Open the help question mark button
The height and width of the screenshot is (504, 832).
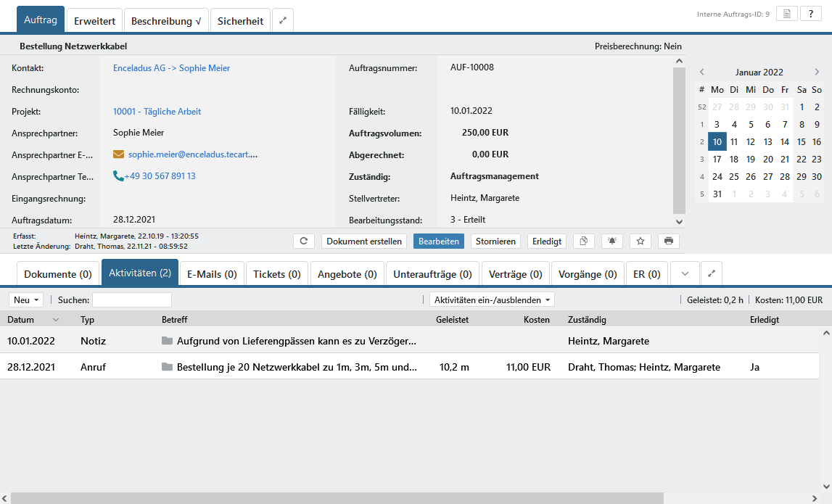[810, 14]
